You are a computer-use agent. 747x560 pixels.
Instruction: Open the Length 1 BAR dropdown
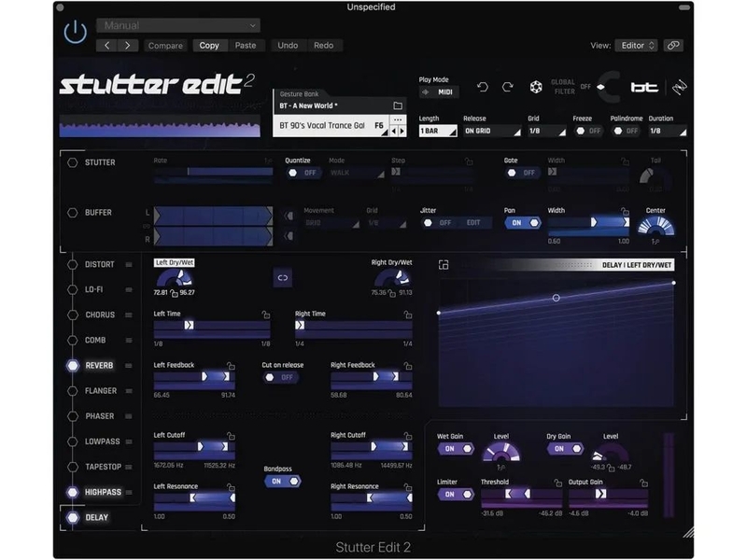438,131
